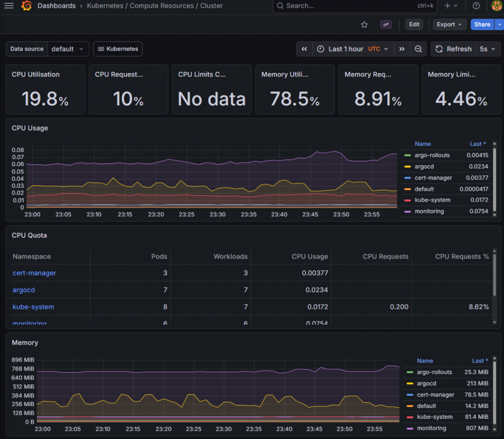Toggle argocd series in Memory legend
This screenshot has height=439, width=504.
tap(427, 383)
